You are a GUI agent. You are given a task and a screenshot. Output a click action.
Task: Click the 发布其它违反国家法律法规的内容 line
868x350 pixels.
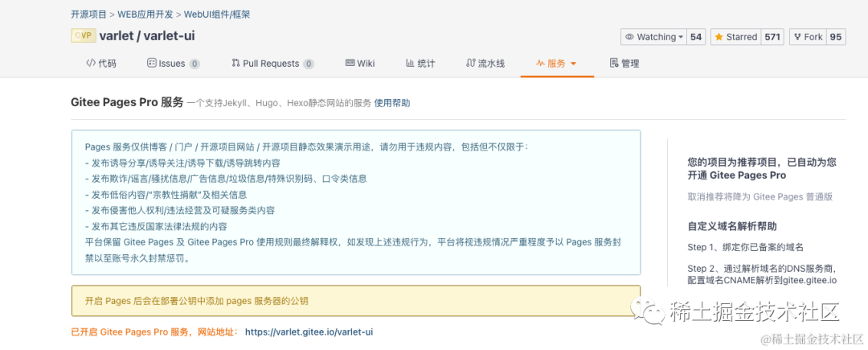click(x=156, y=227)
